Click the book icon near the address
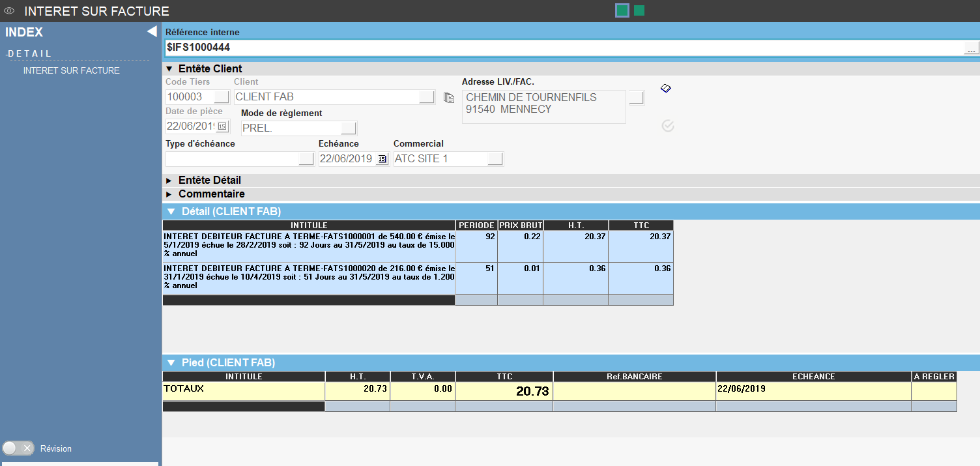This screenshot has height=466, width=980. pyautogui.click(x=666, y=89)
